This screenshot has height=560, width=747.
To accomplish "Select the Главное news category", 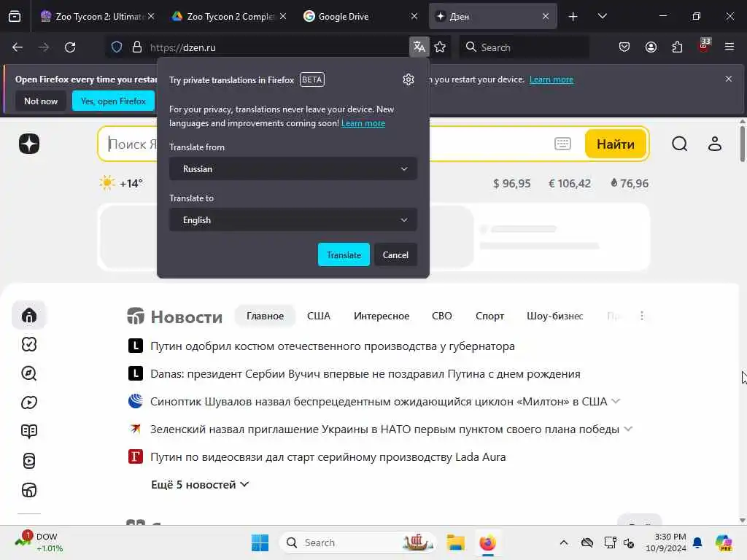I will [265, 316].
